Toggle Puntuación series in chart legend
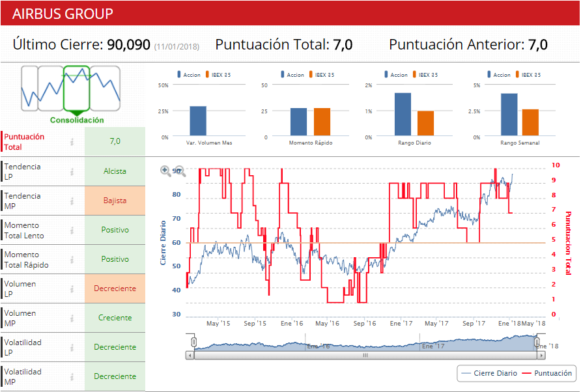The width and height of the screenshot is (581, 392). tap(547, 373)
